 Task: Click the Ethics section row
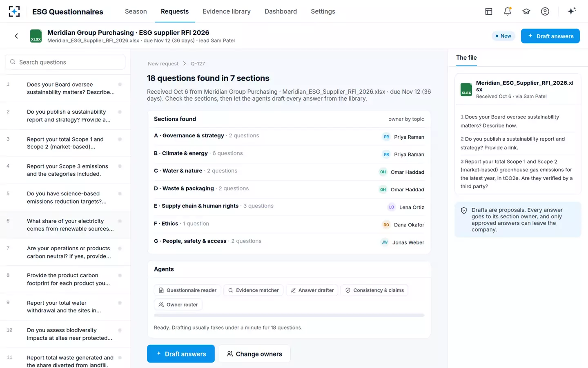[x=289, y=224]
